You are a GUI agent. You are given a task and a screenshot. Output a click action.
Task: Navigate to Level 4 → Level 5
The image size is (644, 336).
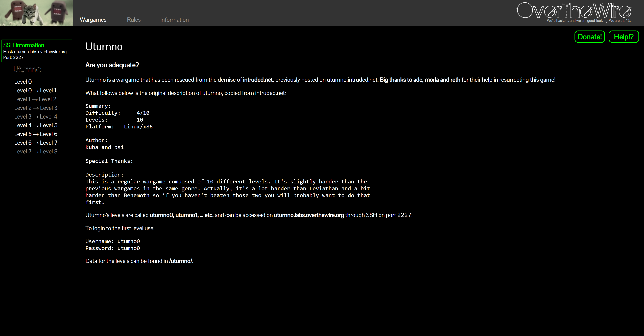tap(36, 125)
